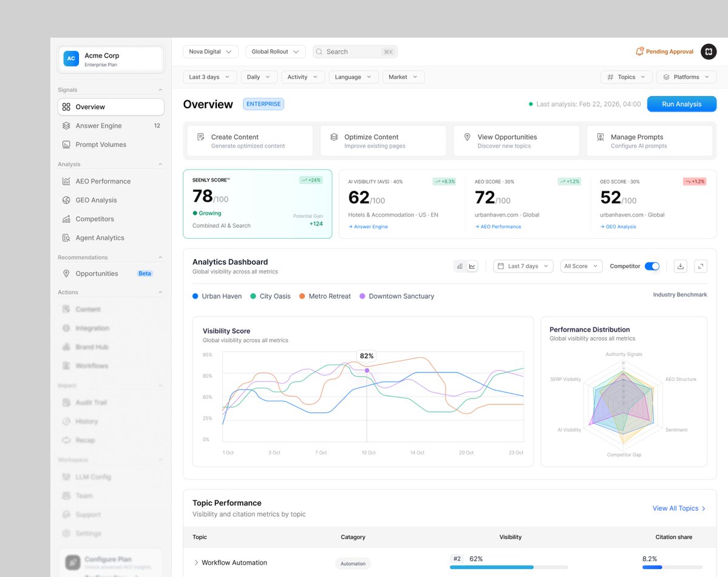
Task: Open the Create Content card
Action: pos(250,141)
